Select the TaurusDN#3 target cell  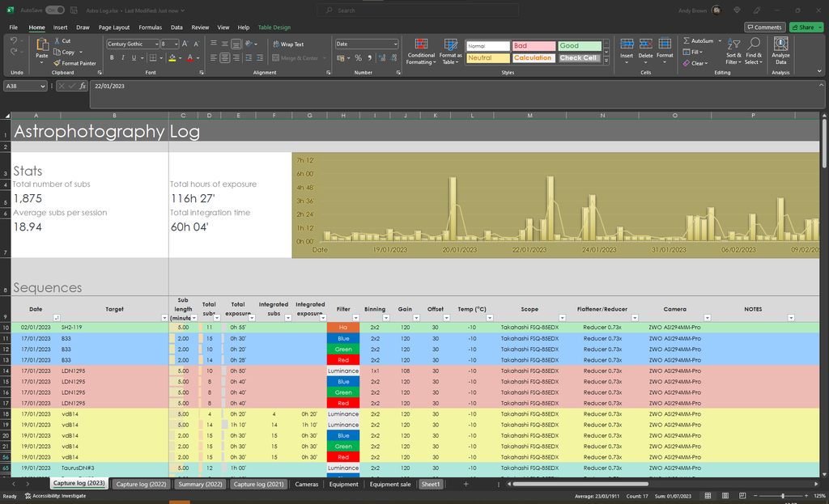pyautogui.click(x=114, y=468)
